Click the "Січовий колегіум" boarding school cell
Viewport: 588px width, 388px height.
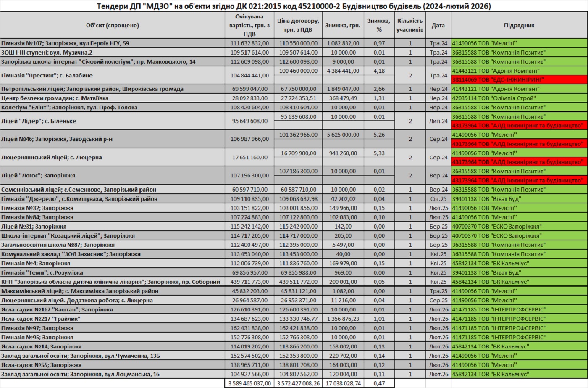point(112,62)
